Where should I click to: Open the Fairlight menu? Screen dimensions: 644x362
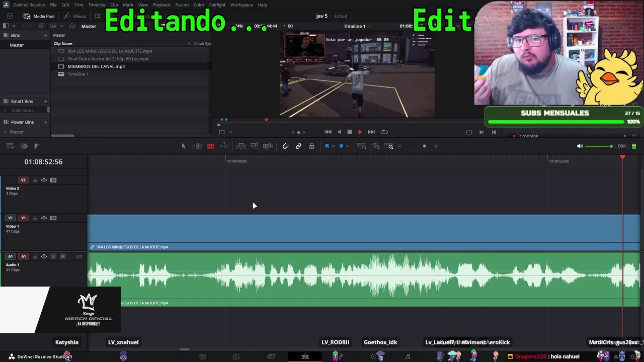217,5
